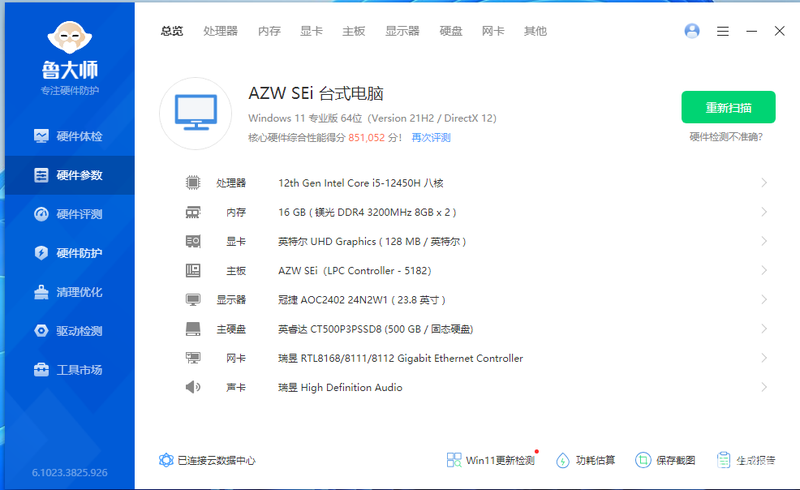The width and height of the screenshot is (800, 490).
Task: Click the desktop computer monitor icon
Action: click(196, 113)
